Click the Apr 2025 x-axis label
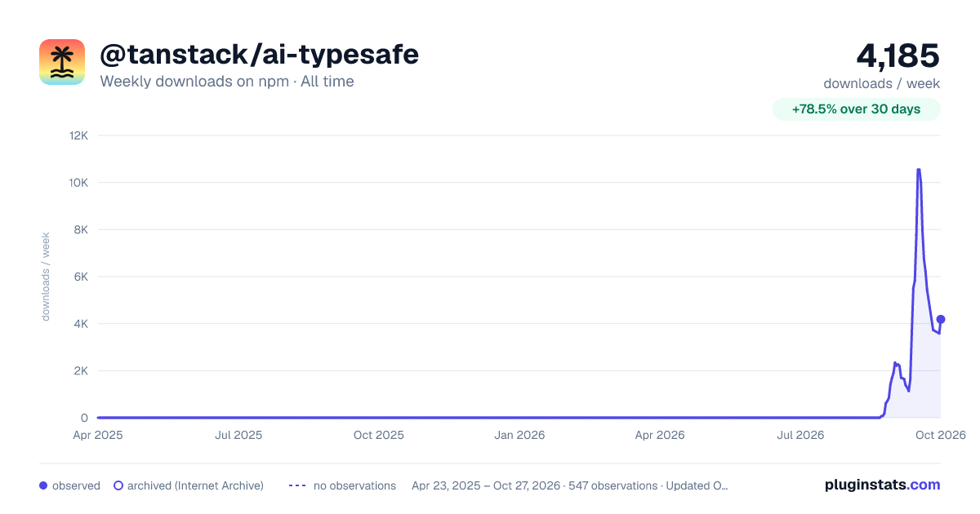980x514 pixels. coord(97,436)
